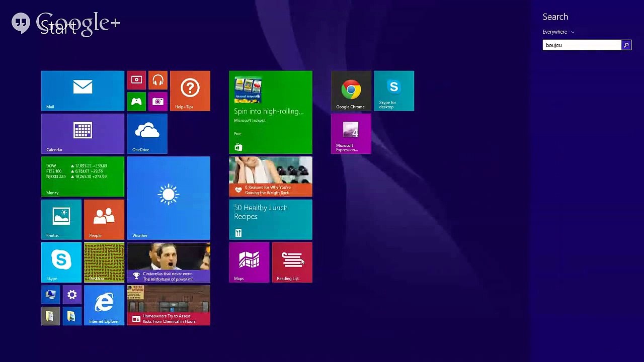Launch the Skype for desktop tile
The image size is (644, 362).
pos(394,90)
